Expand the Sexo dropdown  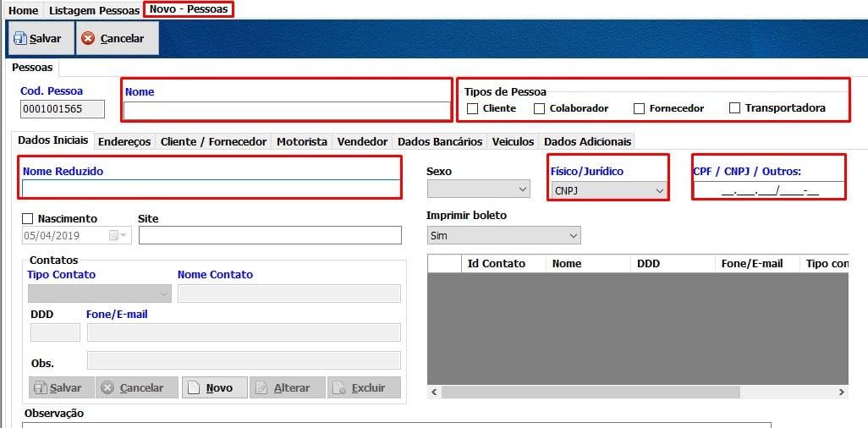coord(478,189)
